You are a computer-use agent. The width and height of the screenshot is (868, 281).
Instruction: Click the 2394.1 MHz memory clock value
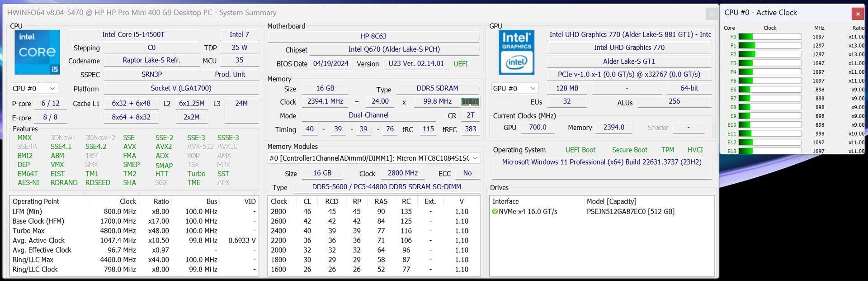(325, 101)
